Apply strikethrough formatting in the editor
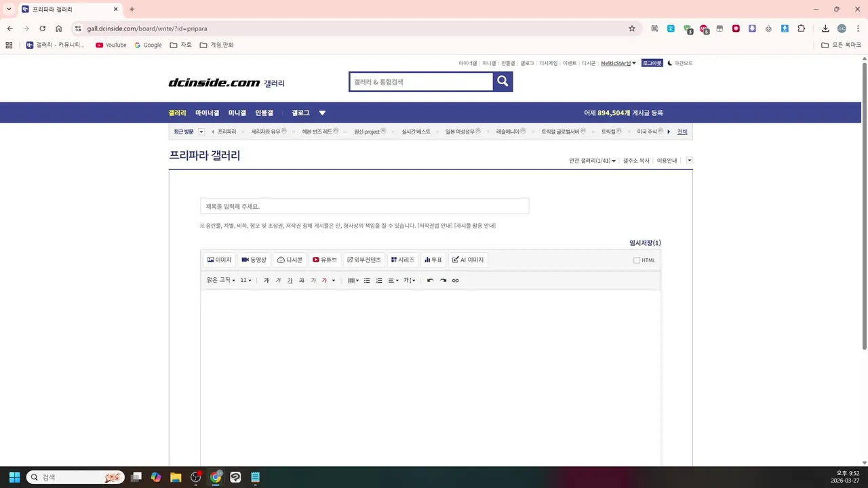Image resolution: width=868 pixels, height=488 pixels. (302, 281)
